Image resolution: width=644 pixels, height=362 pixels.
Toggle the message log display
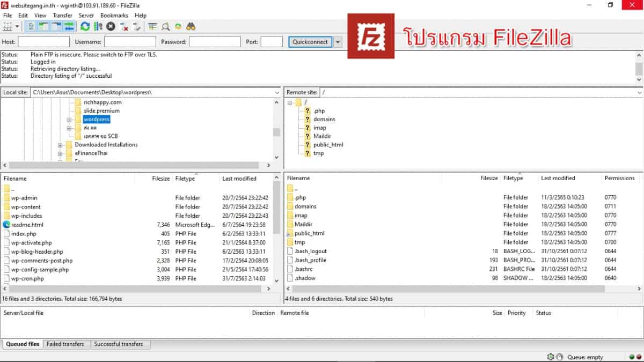(31, 26)
